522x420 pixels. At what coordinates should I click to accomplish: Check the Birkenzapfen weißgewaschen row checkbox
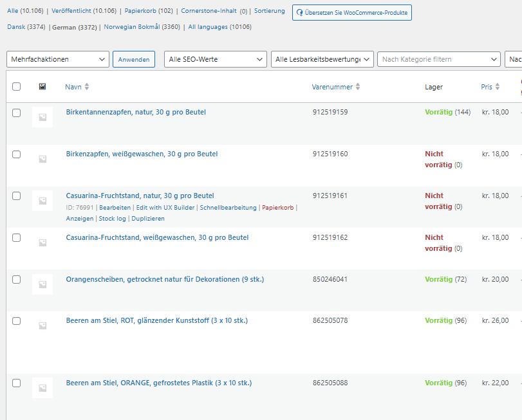click(17, 154)
